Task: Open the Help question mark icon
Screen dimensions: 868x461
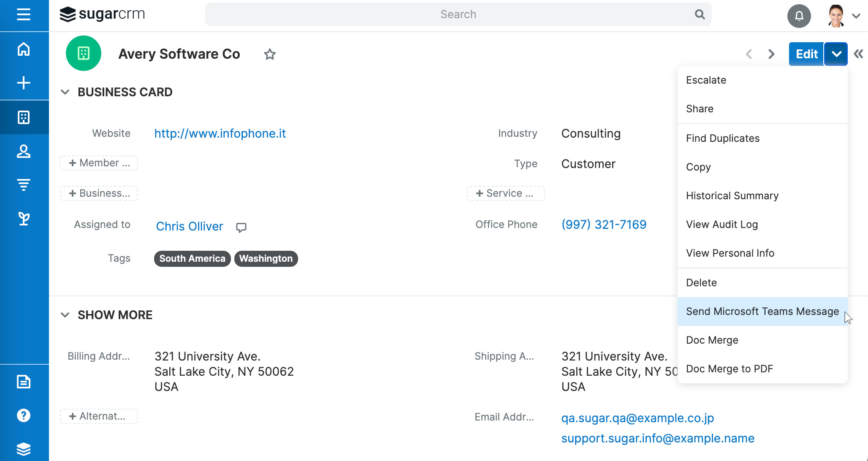Action: pyautogui.click(x=24, y=415)
